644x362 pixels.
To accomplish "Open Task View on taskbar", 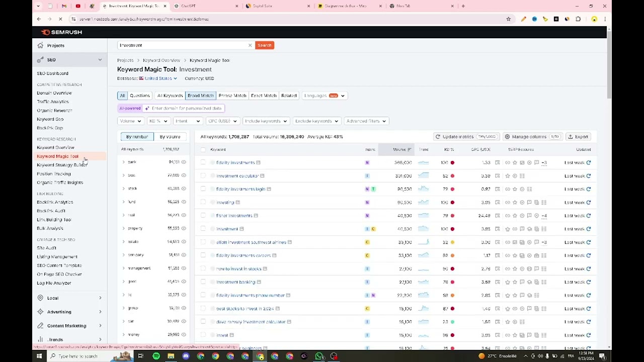I will click(x=141, y=356).
